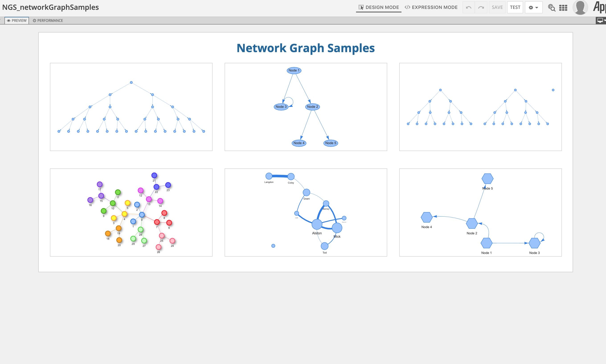Click the undo arrow icon
The image size is (606, 364).
(468, 7)
